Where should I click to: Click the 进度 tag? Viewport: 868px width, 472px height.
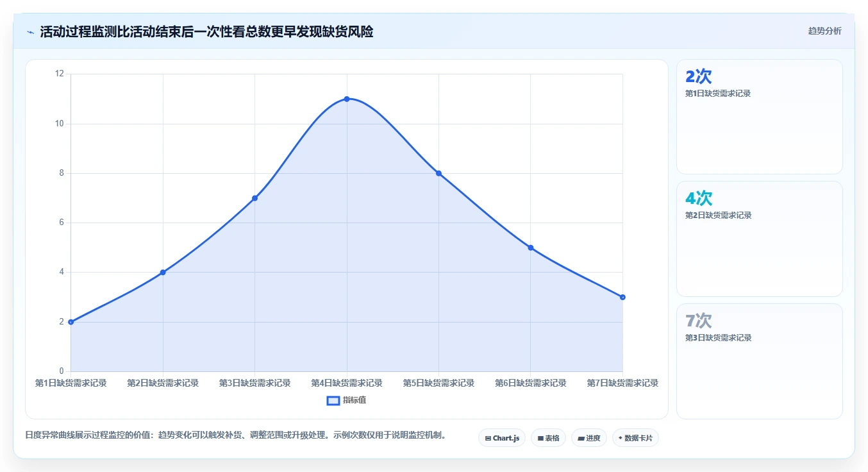point(588,438)
